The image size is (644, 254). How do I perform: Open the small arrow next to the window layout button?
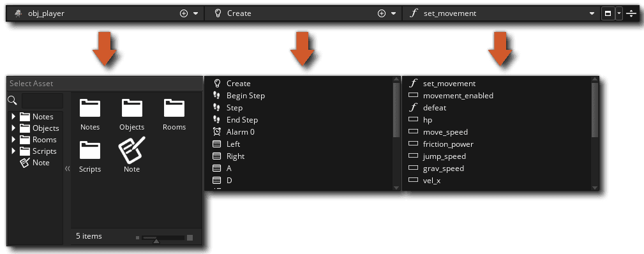[x=619, y=13]
